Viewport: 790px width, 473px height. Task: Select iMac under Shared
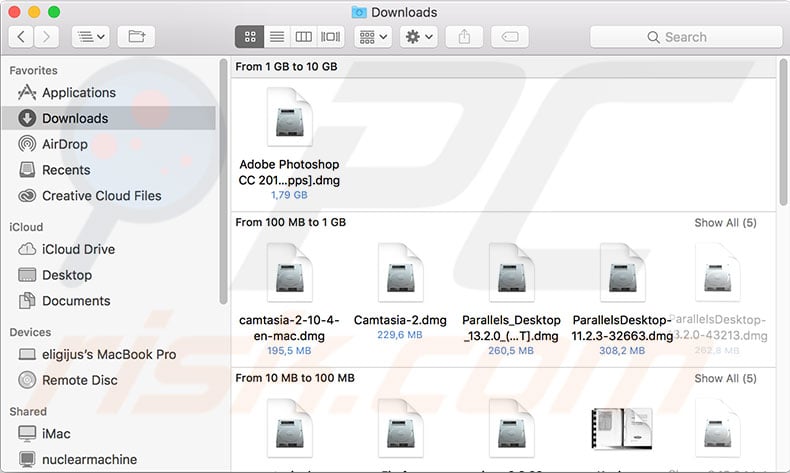(109, 434)
